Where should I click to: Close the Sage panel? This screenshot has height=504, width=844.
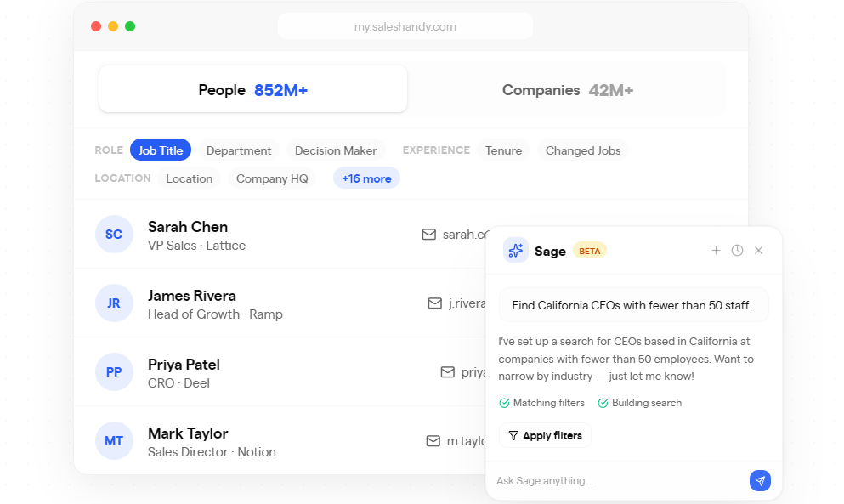pos(758,251)
